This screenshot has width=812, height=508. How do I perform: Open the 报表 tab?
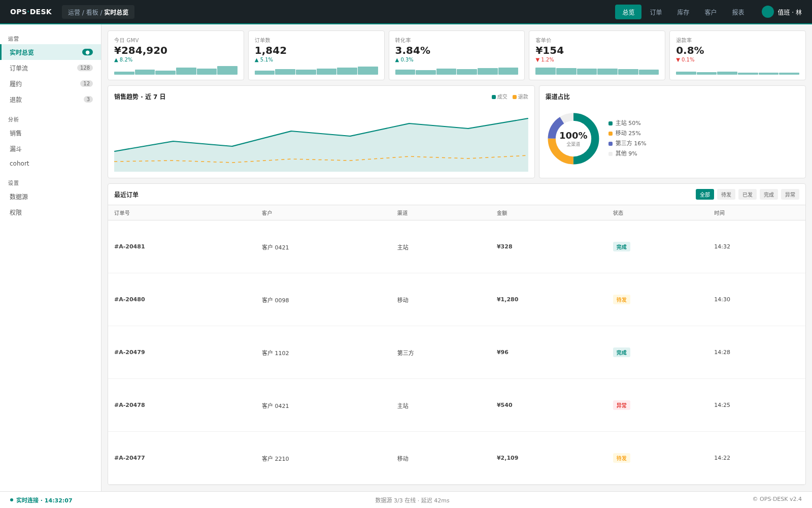pyautogui.click(x=738, y=12)
